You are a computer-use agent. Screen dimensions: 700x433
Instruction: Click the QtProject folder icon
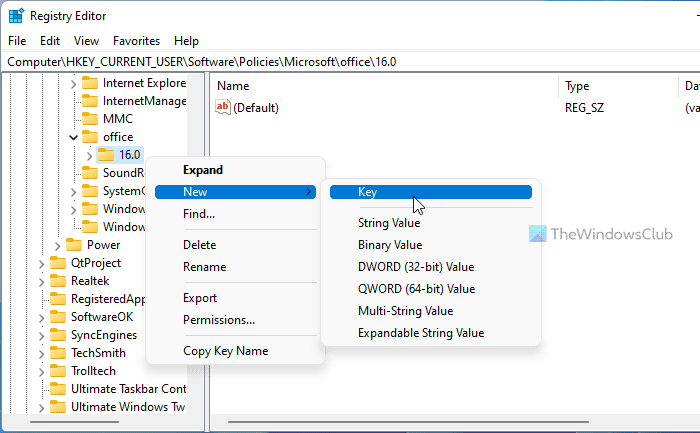tap(58, 262)
